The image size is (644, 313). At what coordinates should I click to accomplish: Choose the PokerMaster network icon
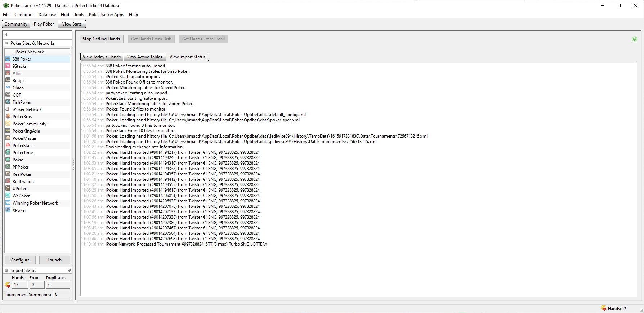coord(8,138)
